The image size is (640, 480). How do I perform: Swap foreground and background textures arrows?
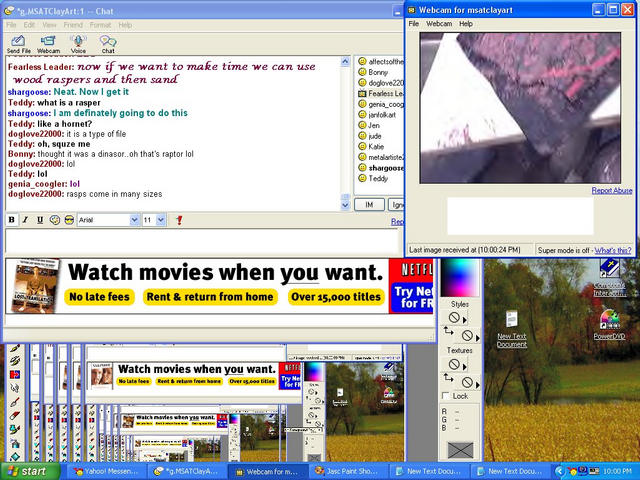[448, 378]
